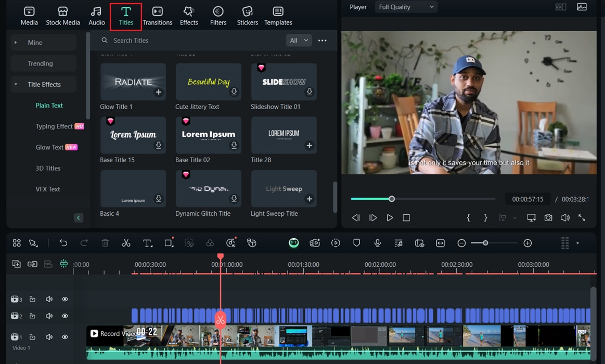
Task: Collapse the sidebar with the arrow button
Action: click(x=79, y=218)
